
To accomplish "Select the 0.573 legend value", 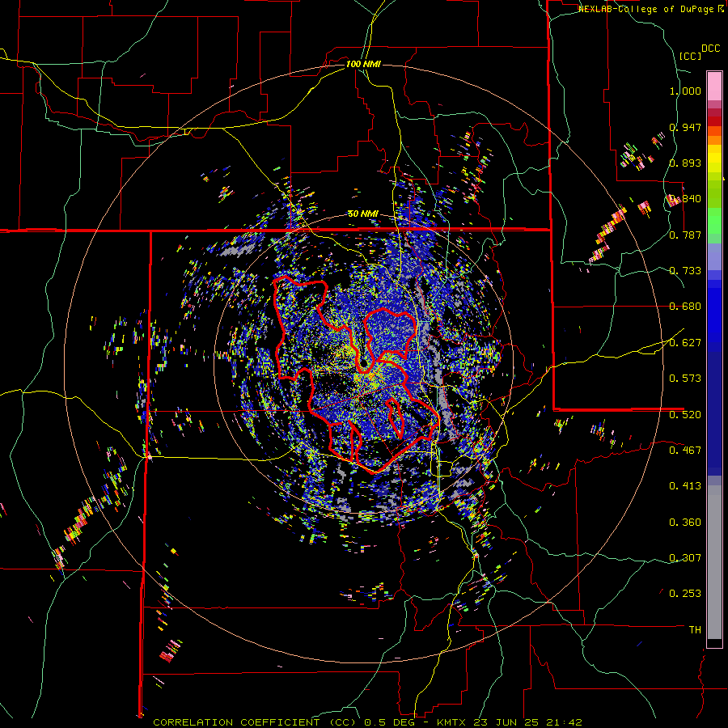I will [685, 379].
